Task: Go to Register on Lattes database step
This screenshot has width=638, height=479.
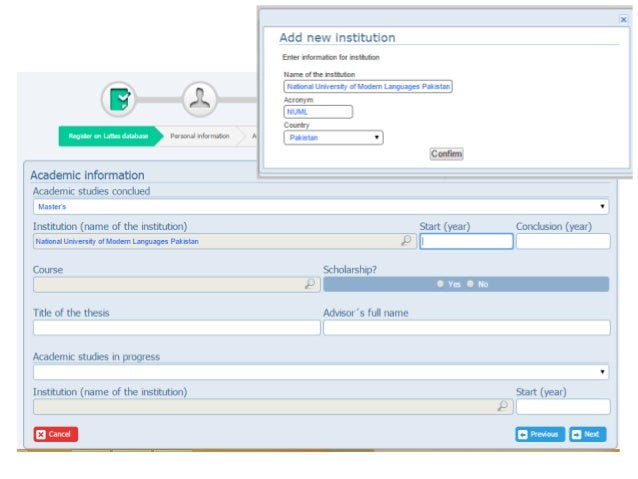Action: [x=111, y=136]
